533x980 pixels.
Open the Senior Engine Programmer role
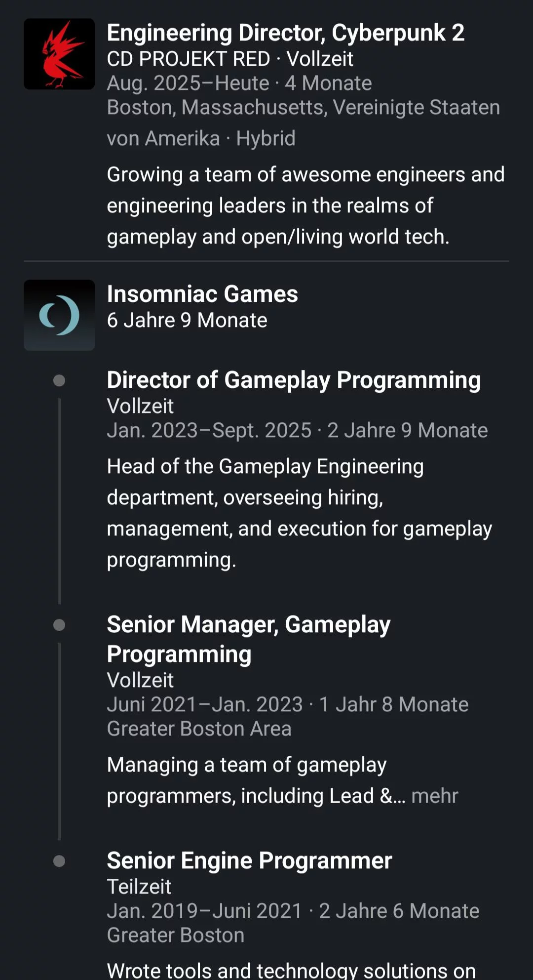coord(249,861)
